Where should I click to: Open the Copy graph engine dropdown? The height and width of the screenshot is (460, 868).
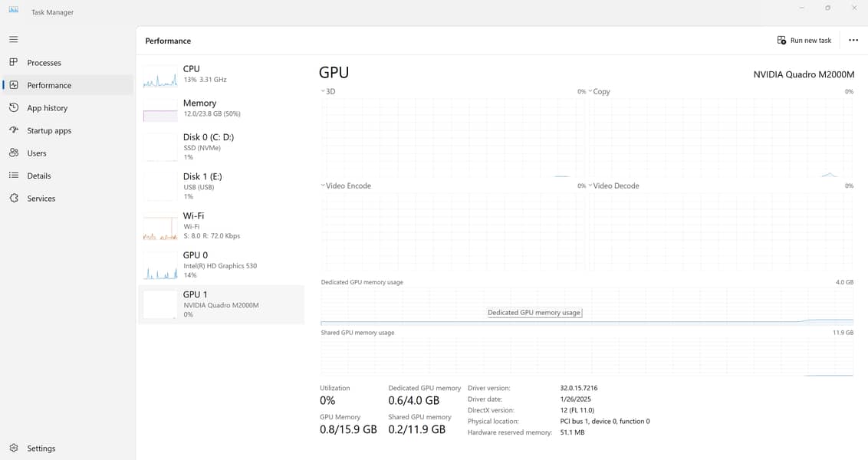[599, 91]
